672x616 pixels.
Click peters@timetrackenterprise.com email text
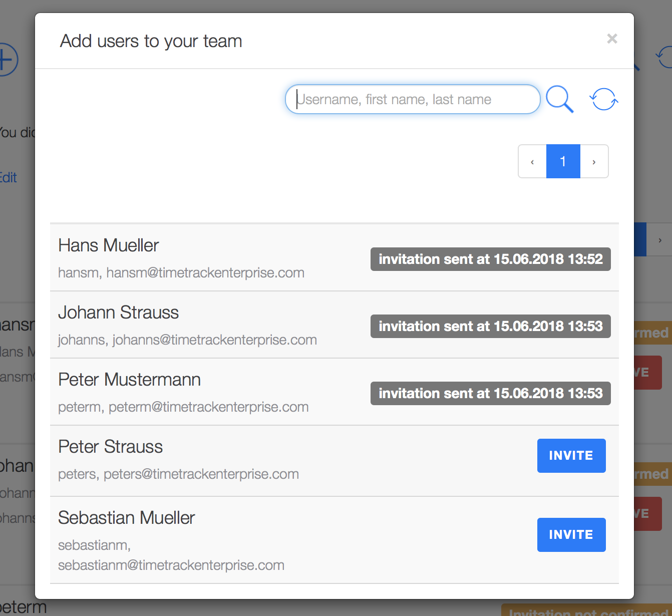click(x=201, y=474)
